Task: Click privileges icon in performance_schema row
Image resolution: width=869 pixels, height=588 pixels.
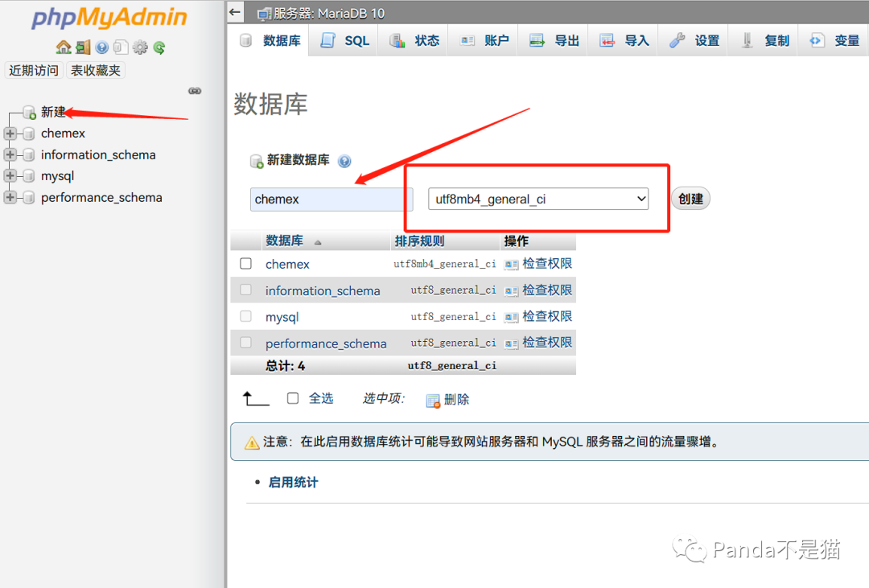Action: pyautogui.click(x=511, y=343)
